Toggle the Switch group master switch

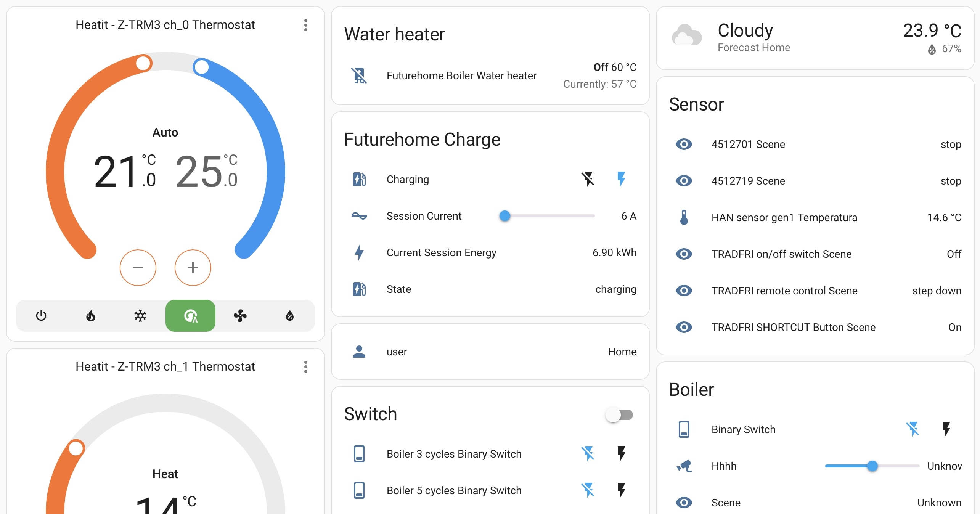(619, 415)
